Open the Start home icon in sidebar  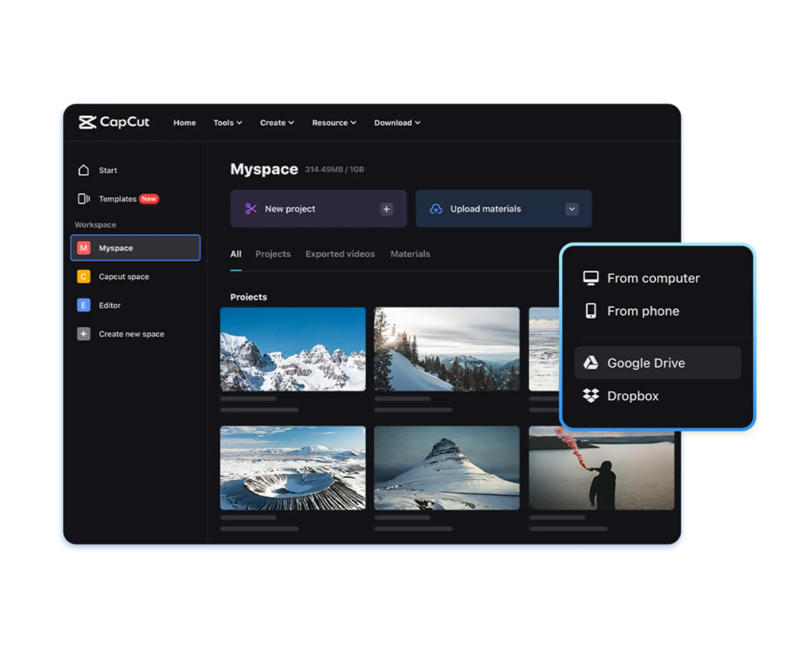(x=83, y=170)
